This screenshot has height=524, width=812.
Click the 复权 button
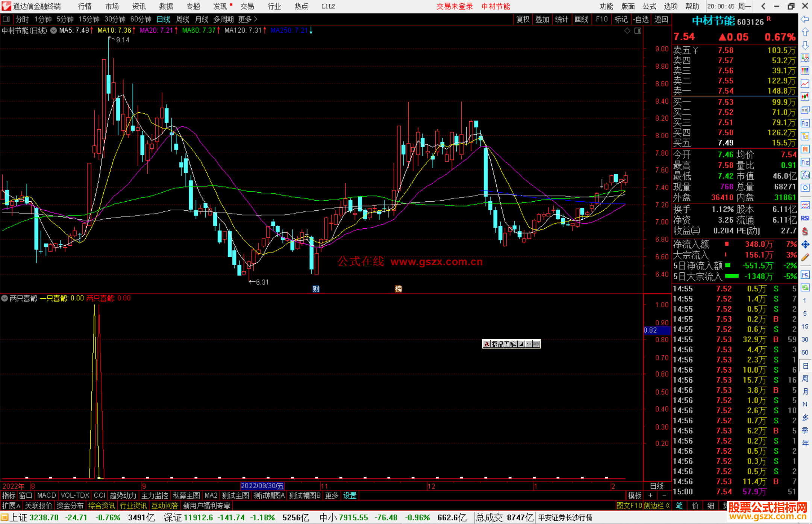click(523, 19)
